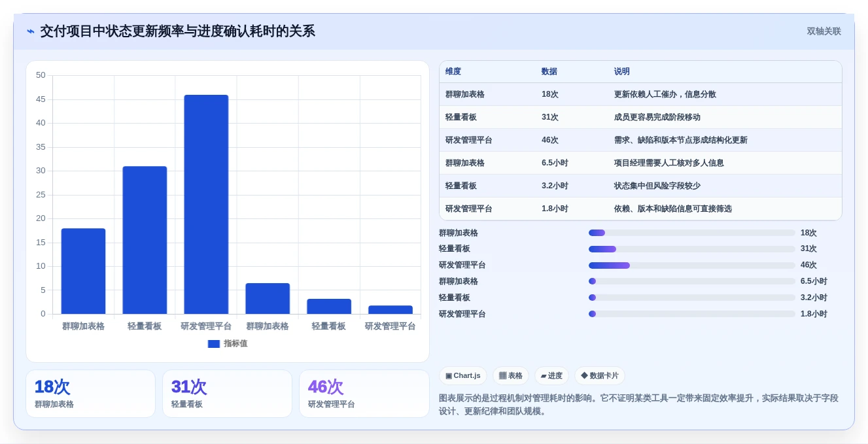This screenshot has width=868, height=444.
Task: Click the 双轴关联 label in header
Action: pos(824,31)
